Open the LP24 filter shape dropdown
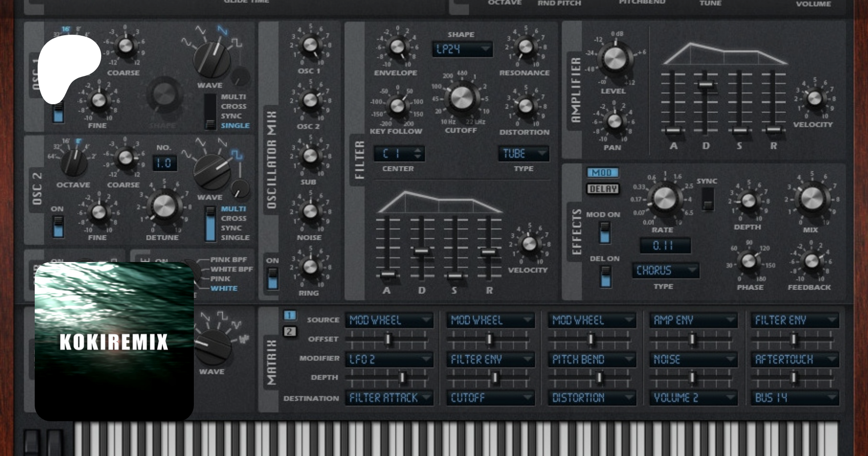Image resolution: width=868 pixels, height=456 pixels. [461, 49]
